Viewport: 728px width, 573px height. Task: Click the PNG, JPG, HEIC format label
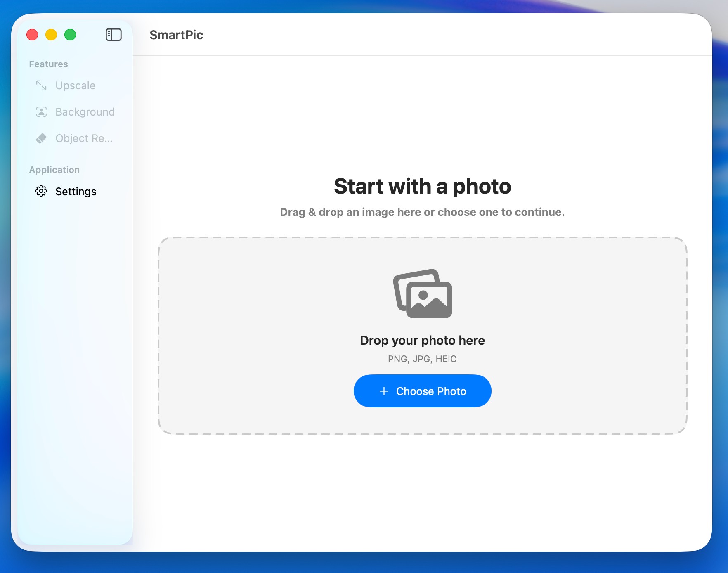[x=422, y=359]
